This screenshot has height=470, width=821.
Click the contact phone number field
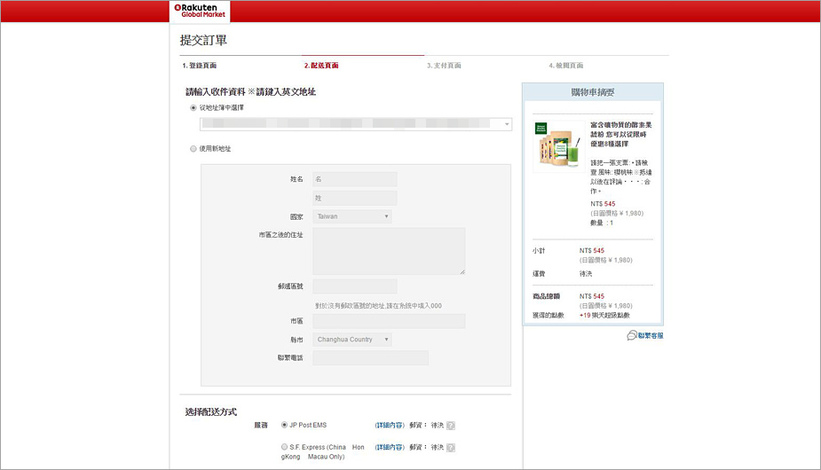pos(370,358)
